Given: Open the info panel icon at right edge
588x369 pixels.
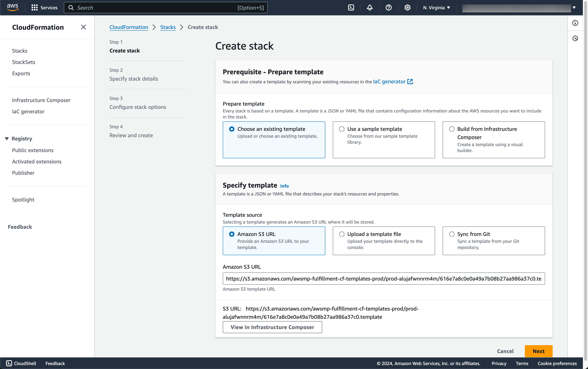Looking at the screenshot, I should click(x=575, y=23).
